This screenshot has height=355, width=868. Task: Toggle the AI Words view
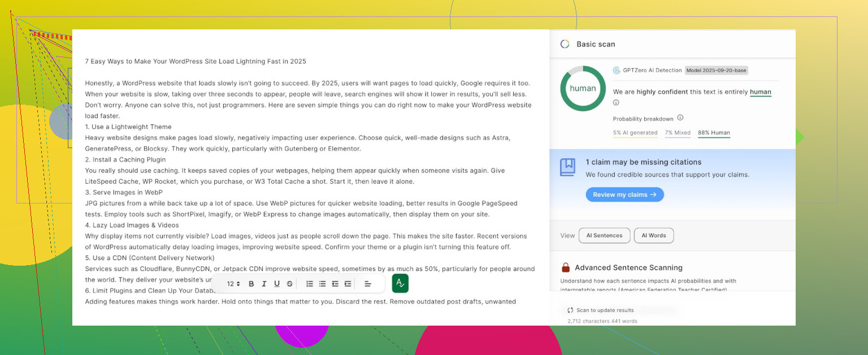click(x=653, y=236)
